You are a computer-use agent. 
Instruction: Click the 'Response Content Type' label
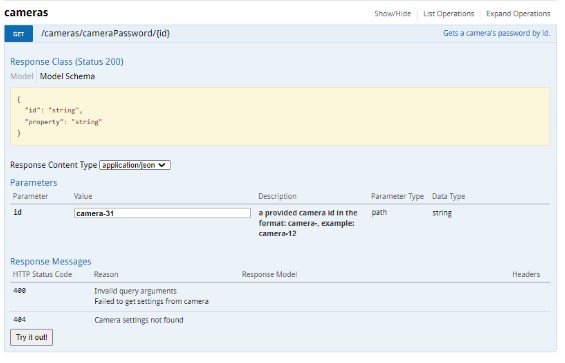[54, 165]
